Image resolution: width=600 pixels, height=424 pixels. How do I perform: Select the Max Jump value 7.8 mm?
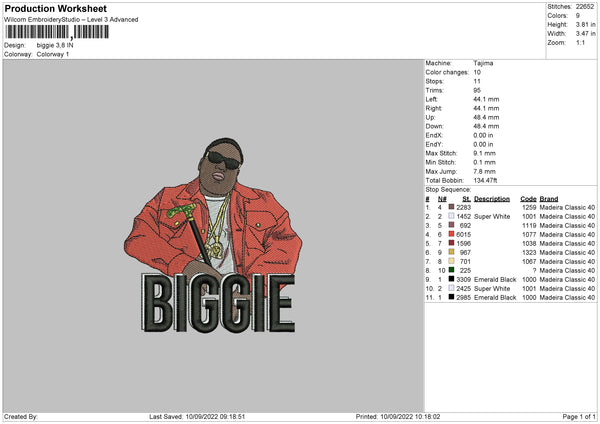[484, 171]
